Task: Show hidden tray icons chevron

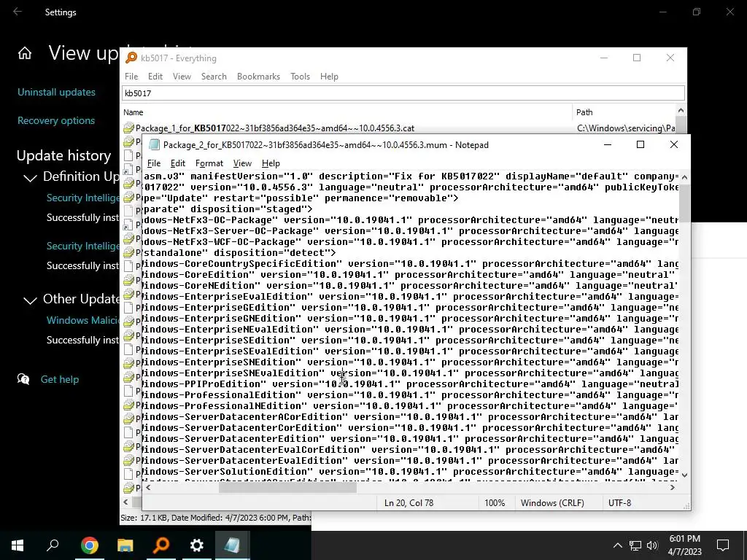Action: 617,545
